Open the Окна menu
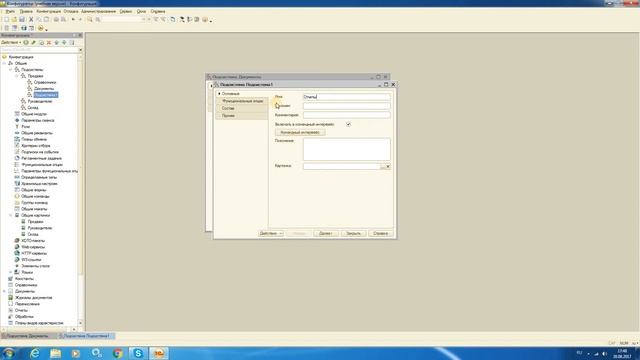Screen dimensions: 640x360 coord(141,11)
